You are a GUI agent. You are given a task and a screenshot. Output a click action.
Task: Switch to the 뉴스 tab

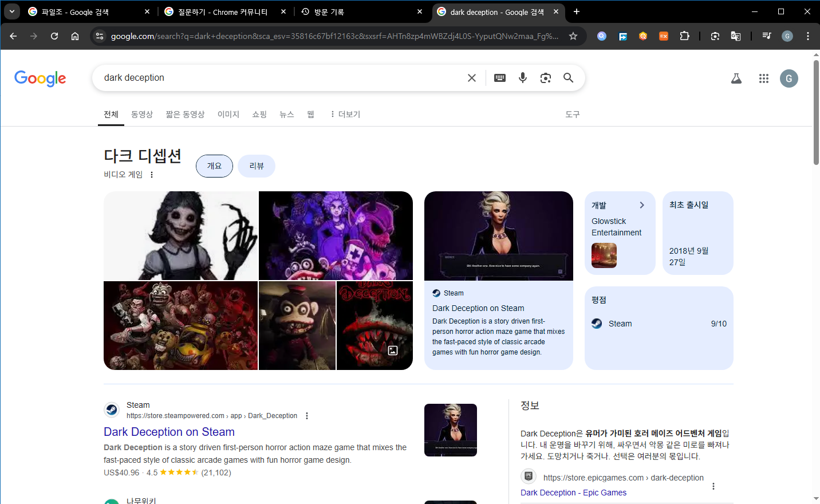[x=287, y=115]
